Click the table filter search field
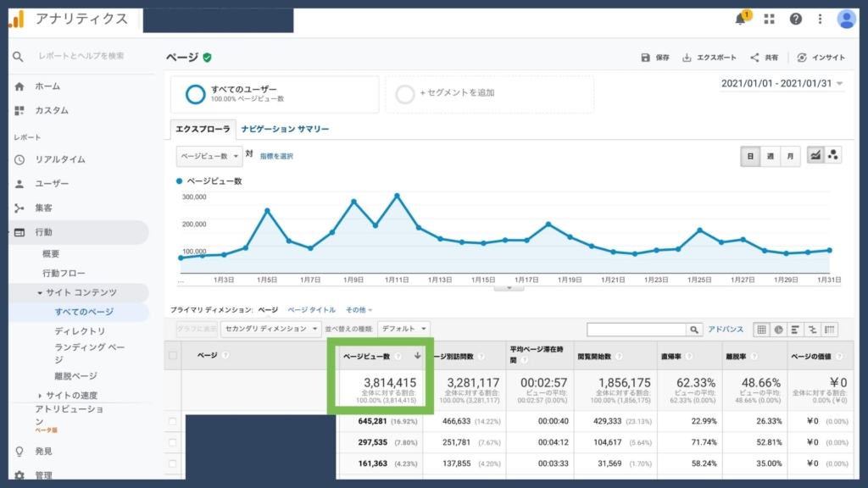Viewport: 868px width, 488px height. (x=637, y=330)
